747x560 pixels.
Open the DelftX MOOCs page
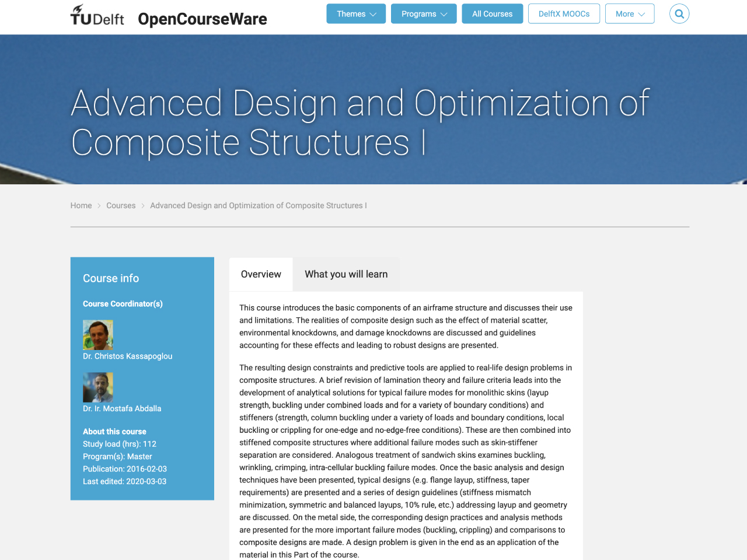pyautogui.click(x=564, y=14)
